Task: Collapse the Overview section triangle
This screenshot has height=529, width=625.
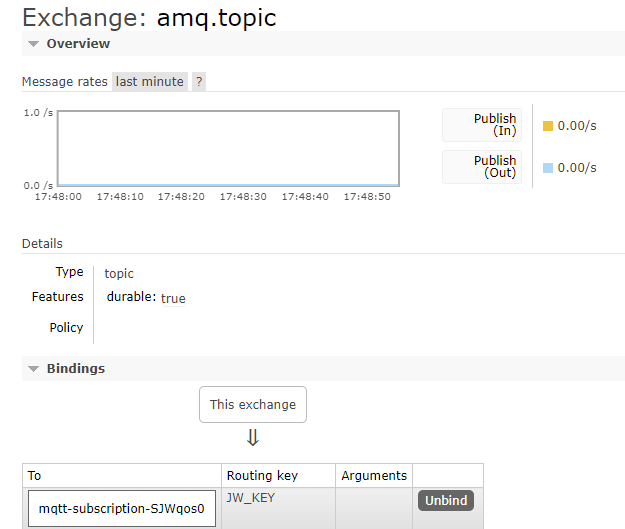Action: coord(34,44)
